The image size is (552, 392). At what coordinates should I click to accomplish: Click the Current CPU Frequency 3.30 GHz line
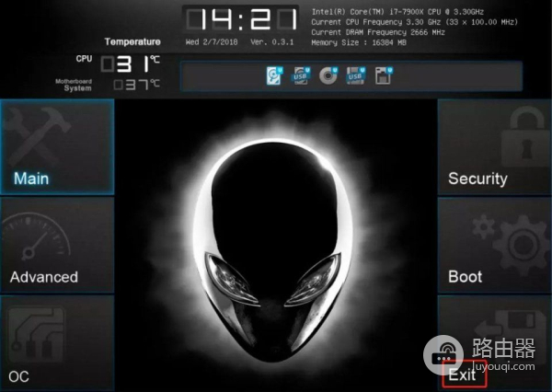(x=414, y=22)
